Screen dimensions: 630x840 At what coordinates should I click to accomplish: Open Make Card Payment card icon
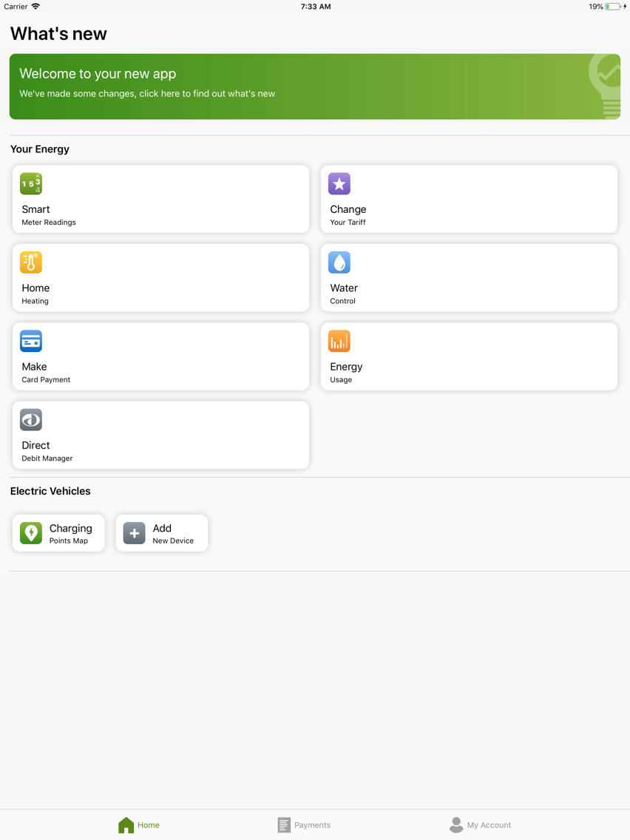coord(31,341)
